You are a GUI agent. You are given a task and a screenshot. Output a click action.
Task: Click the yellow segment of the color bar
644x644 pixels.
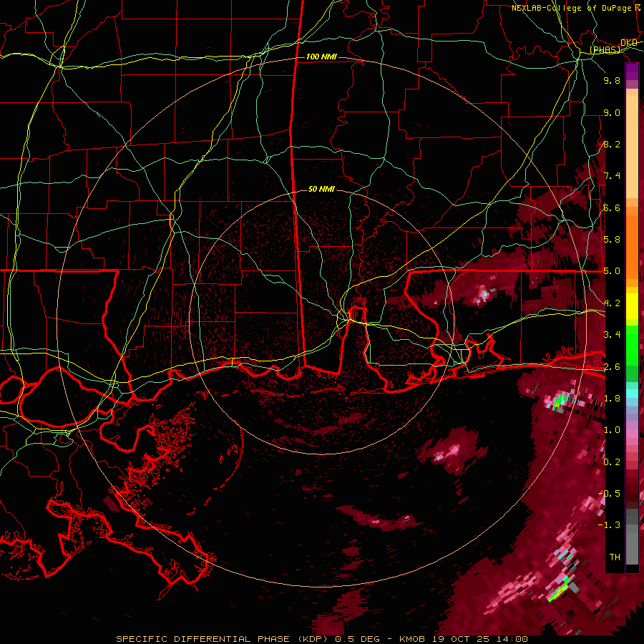(632, 306)
